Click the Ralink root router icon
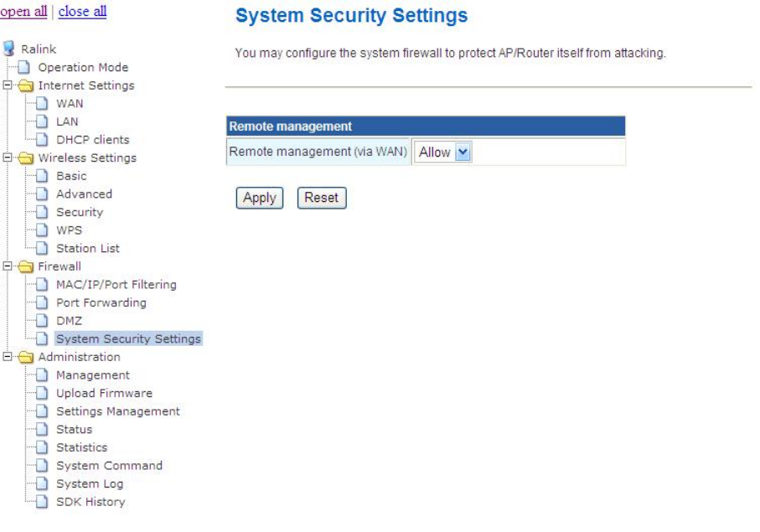Image resolution: width=760 pixels, height=532 pixels. click(x=11, y=49)
